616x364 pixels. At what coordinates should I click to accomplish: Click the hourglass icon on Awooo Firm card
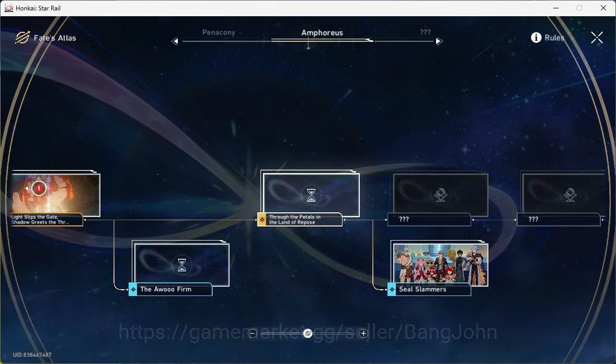click(182, 265)
